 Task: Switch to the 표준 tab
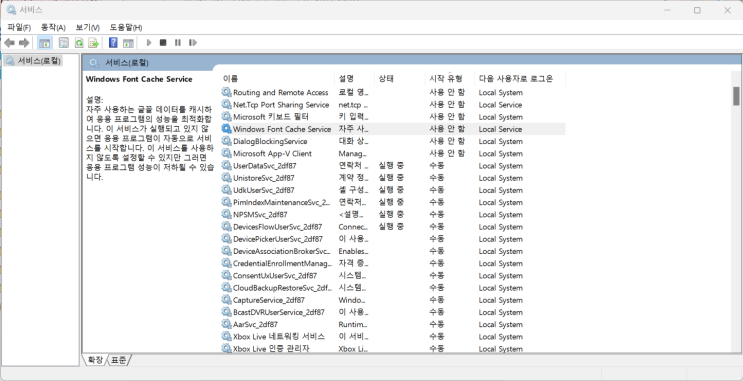(x=119, y=360)
